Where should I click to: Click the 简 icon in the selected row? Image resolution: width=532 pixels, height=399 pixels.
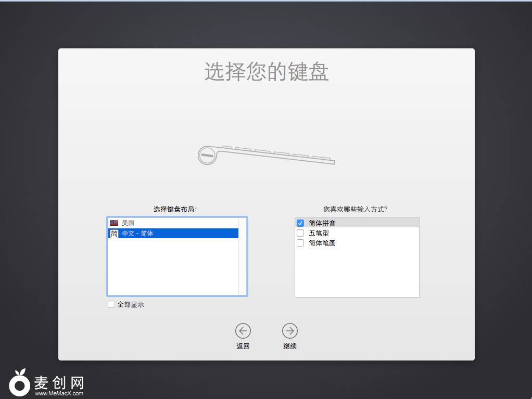pos(114,234)
